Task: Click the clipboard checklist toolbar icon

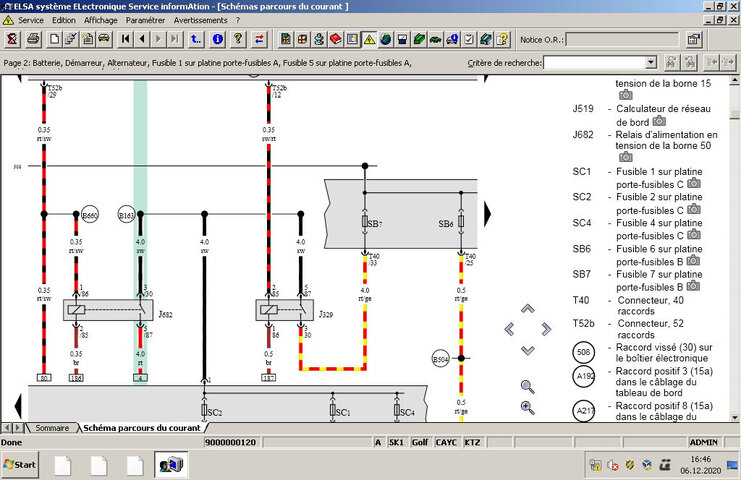Action: coord(469,39)
